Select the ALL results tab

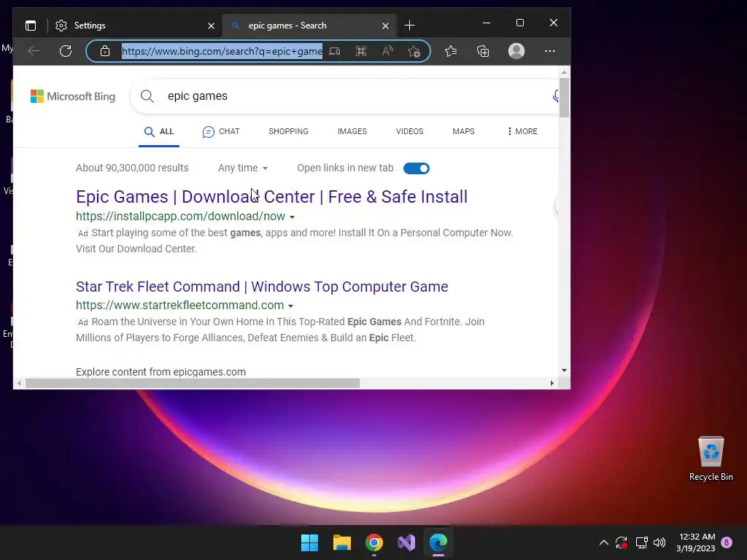click(159, 131)
